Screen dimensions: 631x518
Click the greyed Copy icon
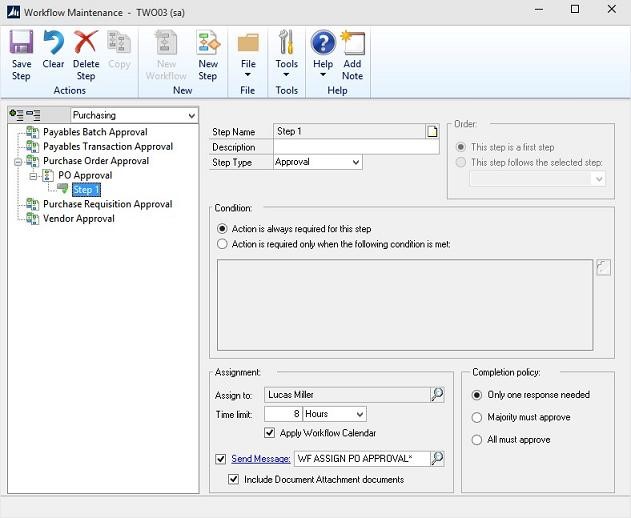tap(119, 42)
